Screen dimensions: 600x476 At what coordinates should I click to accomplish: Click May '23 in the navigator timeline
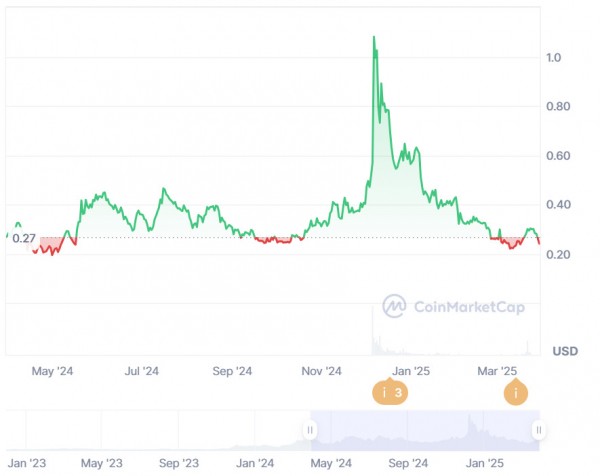click(101, 463)
